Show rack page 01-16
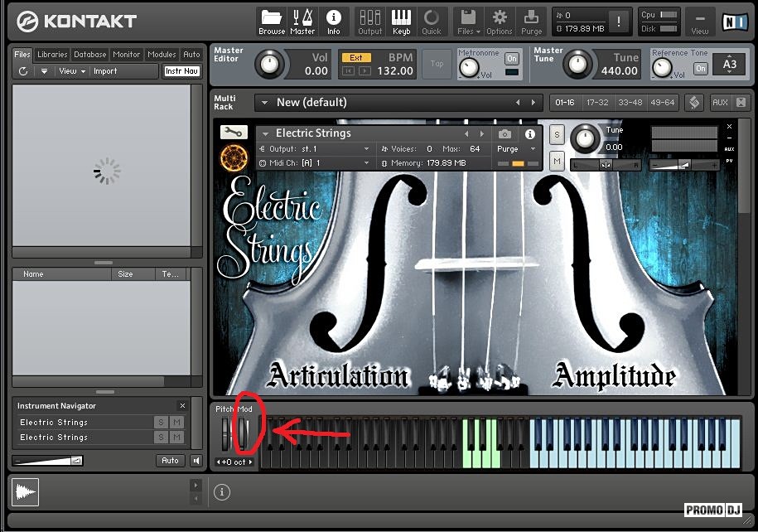Image resolution: width=758 pixels, height=532 pixels. pyautogui.click(x=565, y=103)
